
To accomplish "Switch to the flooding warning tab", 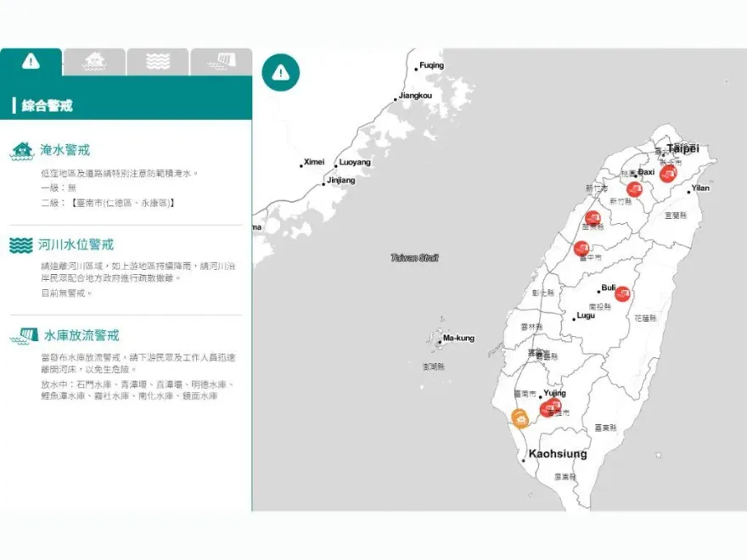I will 94,60.
